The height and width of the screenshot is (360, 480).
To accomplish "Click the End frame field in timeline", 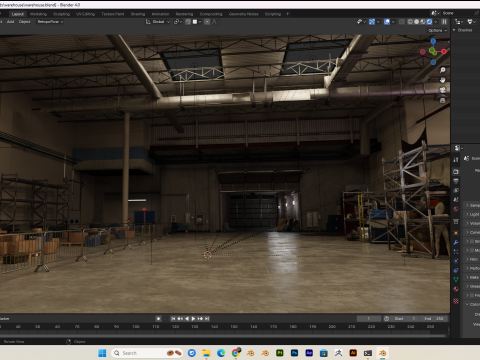I will point(434,319).
